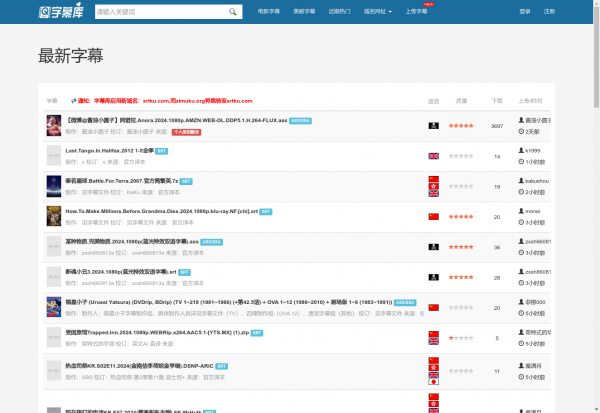
Task: Click the search magnifier icon
Action: tap(232, 12)
